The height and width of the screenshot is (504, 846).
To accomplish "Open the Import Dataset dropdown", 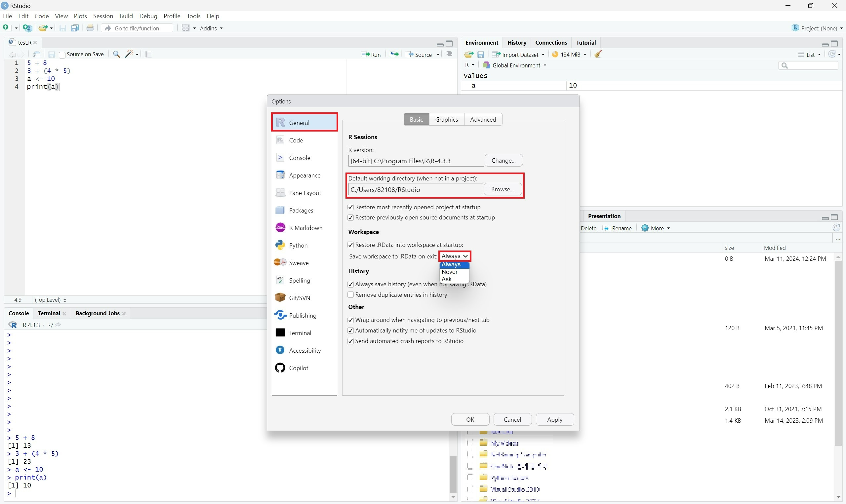I will [x=519, y=55].
